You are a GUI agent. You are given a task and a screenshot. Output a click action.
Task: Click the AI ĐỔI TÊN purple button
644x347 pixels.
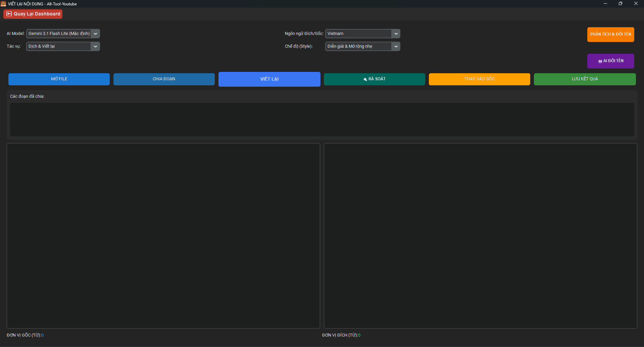[610, 61]
